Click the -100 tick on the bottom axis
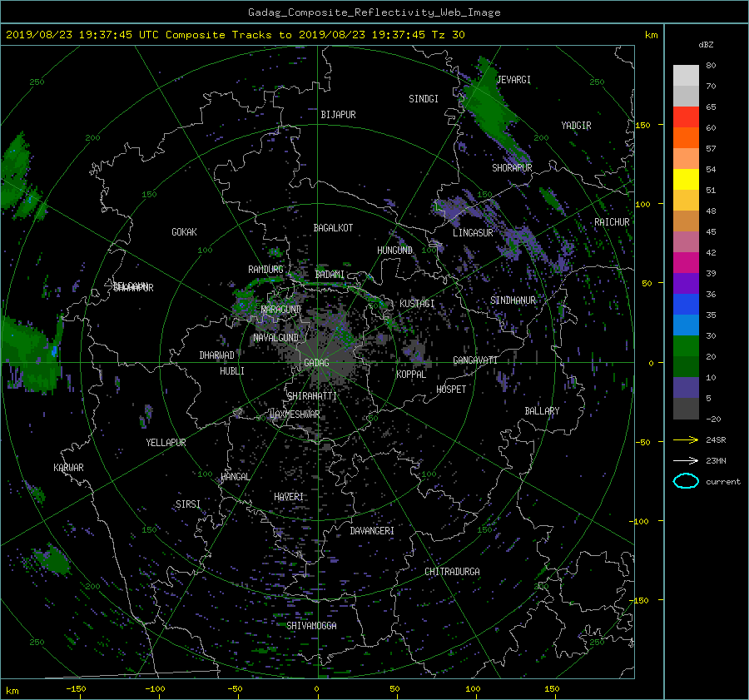Screen dimensions: 749x700 (155, 688)
